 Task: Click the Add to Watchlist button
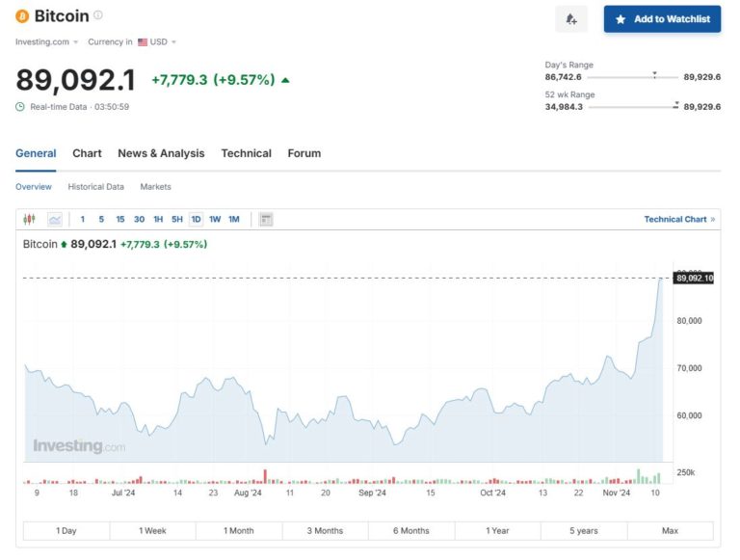click(662, 19)
